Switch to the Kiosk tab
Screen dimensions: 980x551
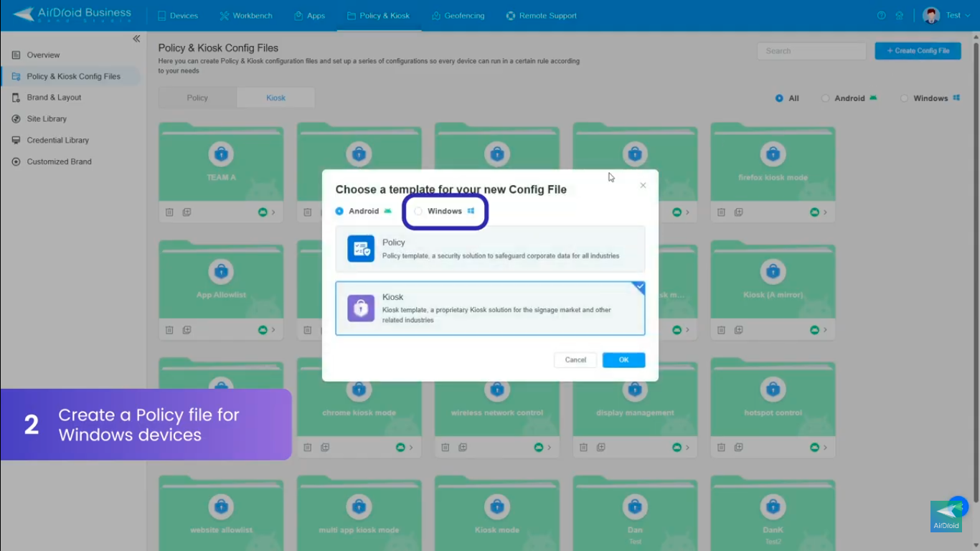(x=276, y=98)
